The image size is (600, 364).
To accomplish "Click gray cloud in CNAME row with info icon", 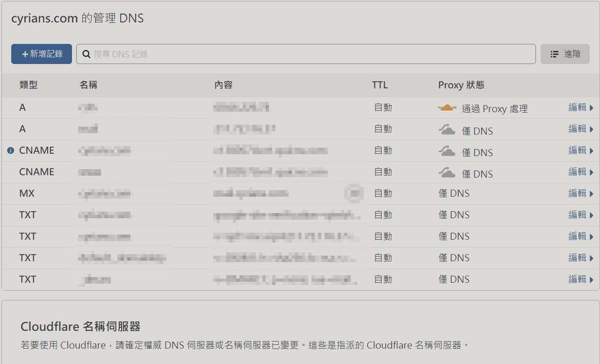I will [x=448, y=151].
